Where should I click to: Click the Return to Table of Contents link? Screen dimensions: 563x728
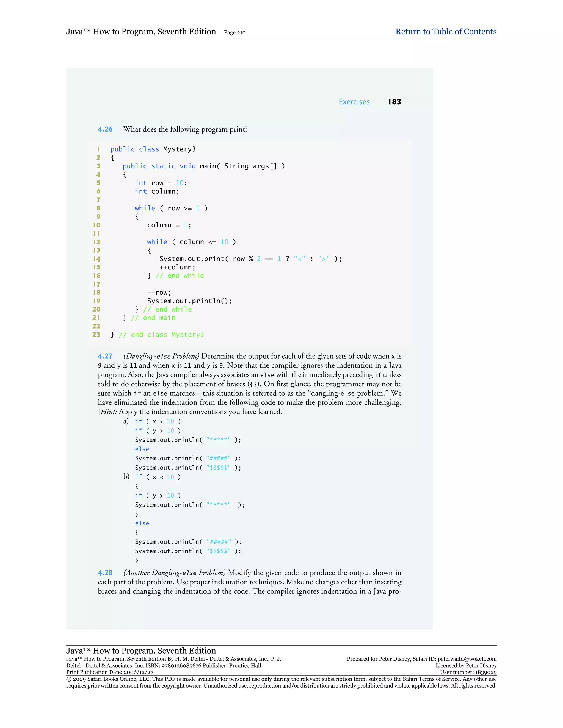pyautogui.click(x=446, y=32)
